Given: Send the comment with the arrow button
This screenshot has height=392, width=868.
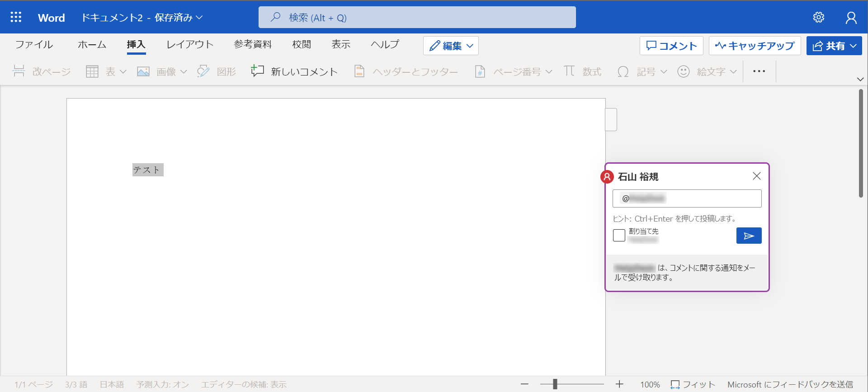Looking at the screenshot, I should [x=749, y=236].
